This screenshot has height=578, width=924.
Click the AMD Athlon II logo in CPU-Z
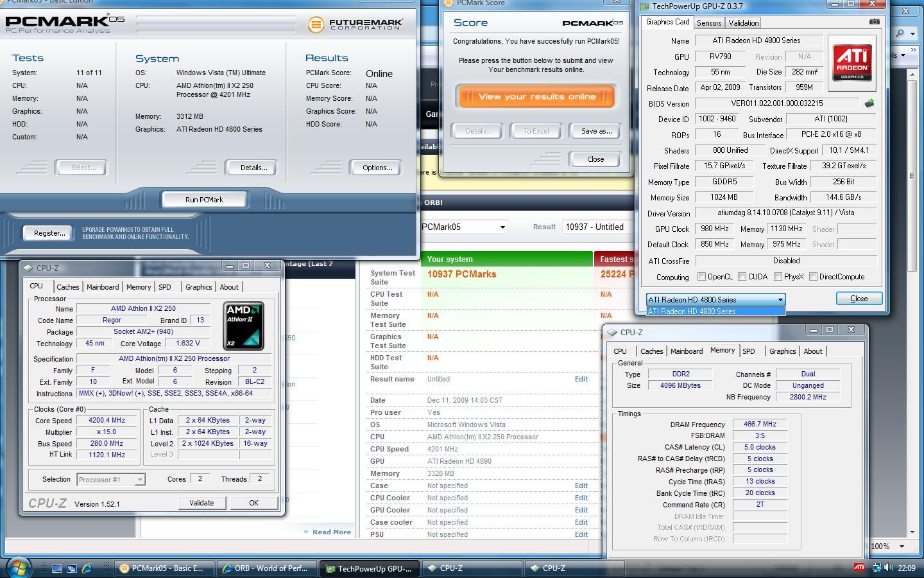click(244, 326)
